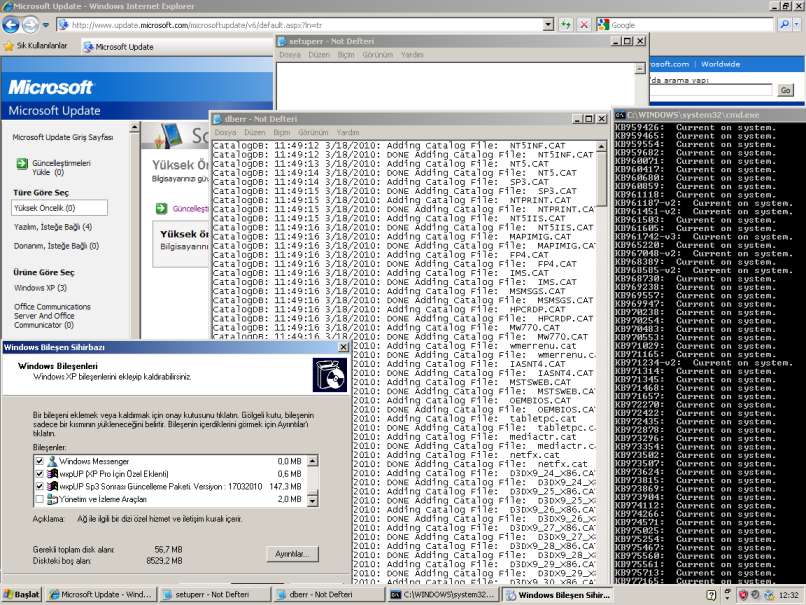Click the dberr Notepad vertical scrollbar thumb
Viewport: 806px width, 605px height.
coord(601,178)
